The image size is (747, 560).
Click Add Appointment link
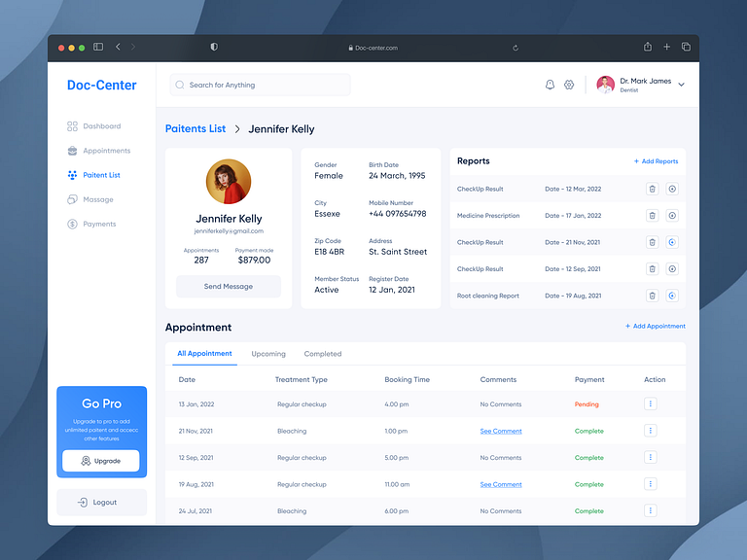(655, 327)
